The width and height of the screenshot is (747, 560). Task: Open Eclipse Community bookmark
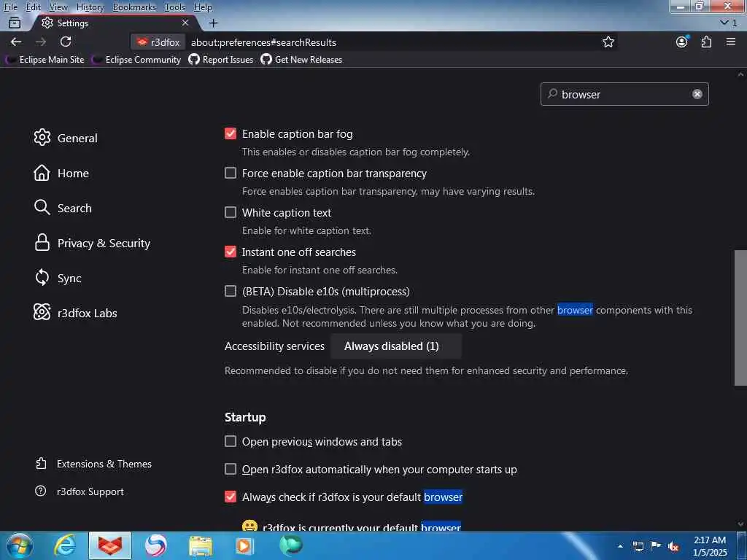pos(137,60)
